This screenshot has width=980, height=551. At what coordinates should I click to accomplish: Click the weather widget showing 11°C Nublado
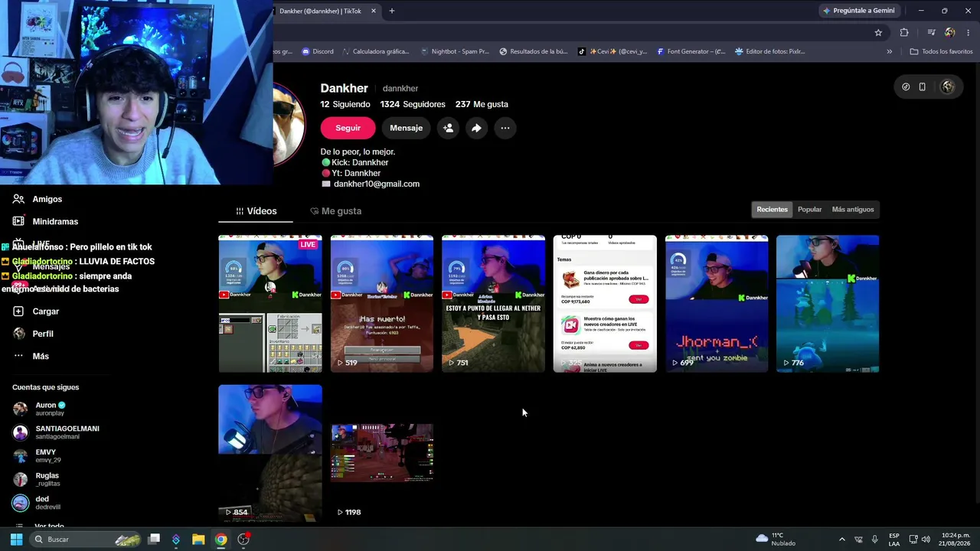click(776, 539)
